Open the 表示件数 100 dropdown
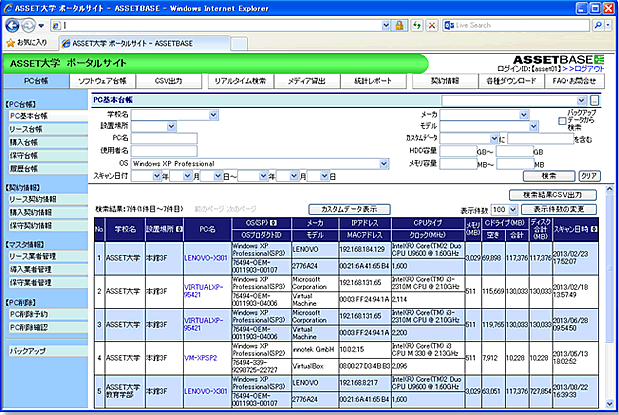This screenshot has height=415, width=619. (513, 210)
